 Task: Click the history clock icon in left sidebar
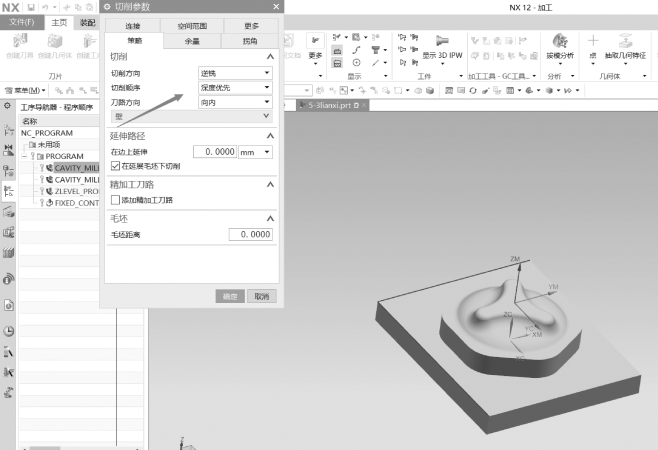click(9, 331)
